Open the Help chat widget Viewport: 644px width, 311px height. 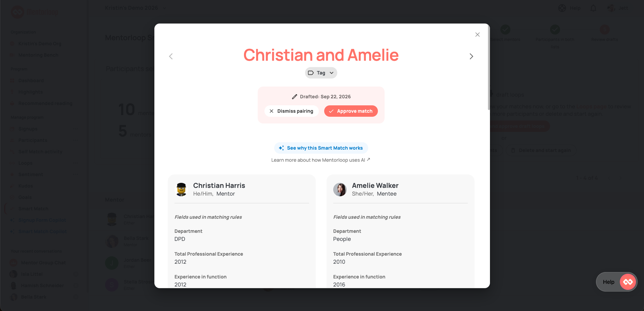coord(616,282)
